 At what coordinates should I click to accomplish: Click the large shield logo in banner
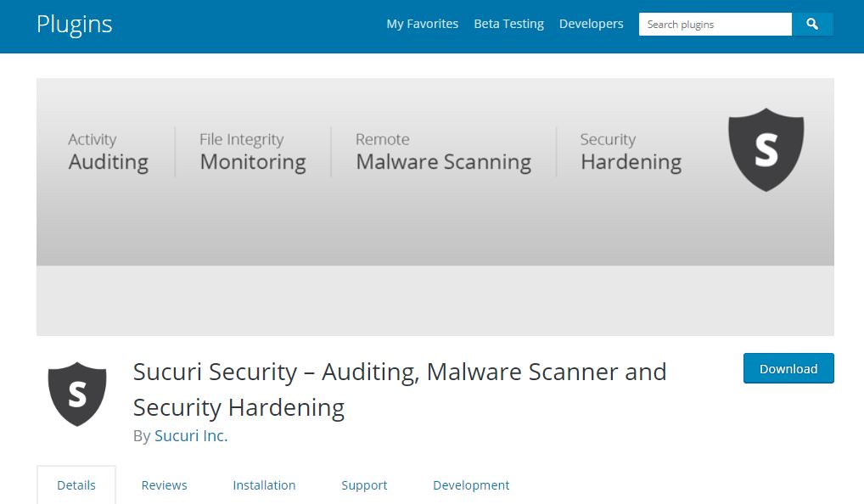(x=766, y=149)
